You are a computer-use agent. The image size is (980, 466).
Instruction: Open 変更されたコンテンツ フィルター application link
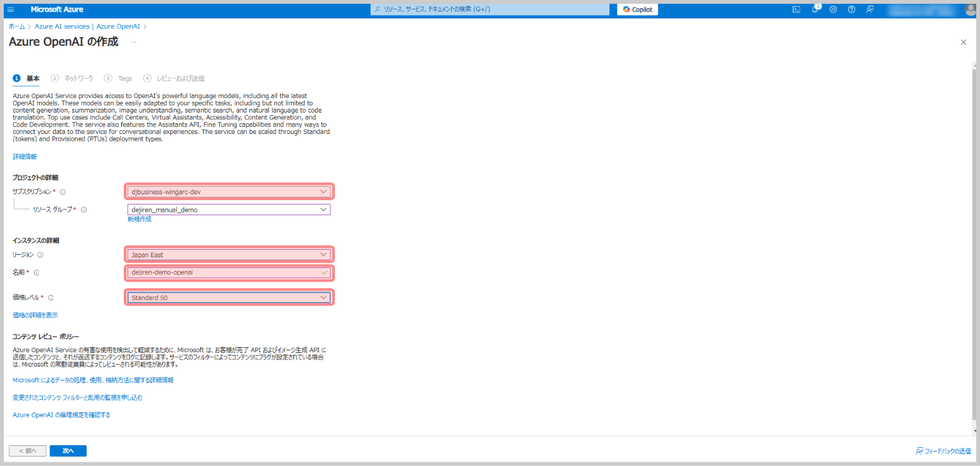(78, 397)
